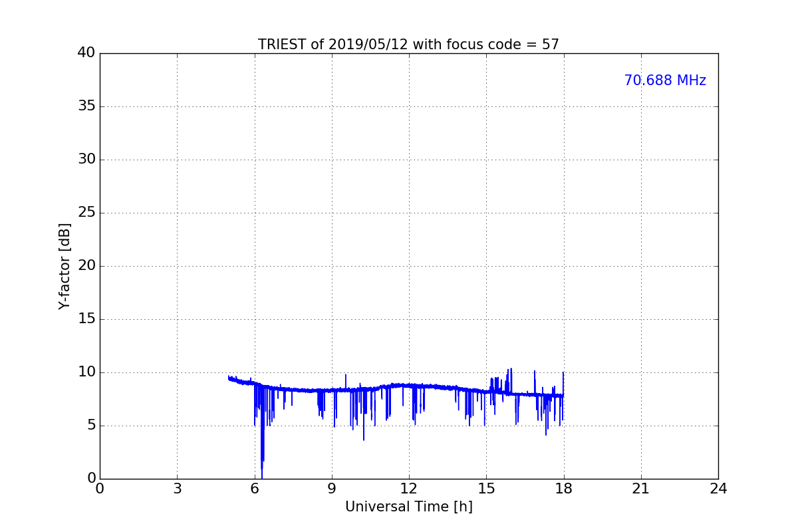
Task: Click the 'Universal Time [h]' axis label
Action: [409, 507]
